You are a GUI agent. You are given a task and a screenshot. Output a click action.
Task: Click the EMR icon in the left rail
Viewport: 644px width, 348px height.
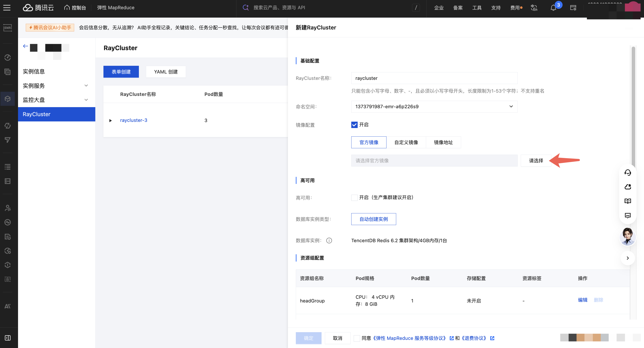pos(7,27)
